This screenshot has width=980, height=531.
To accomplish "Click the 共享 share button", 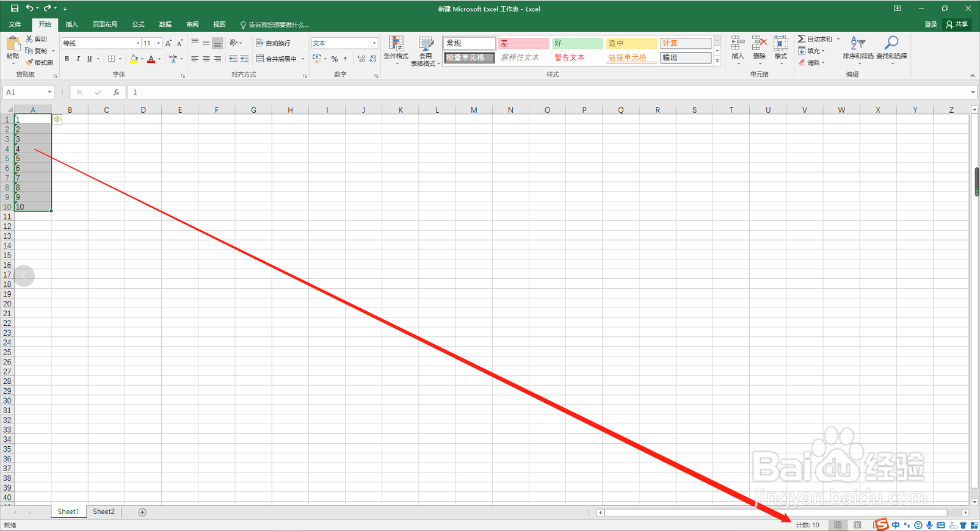I will [x=957, y=24].
